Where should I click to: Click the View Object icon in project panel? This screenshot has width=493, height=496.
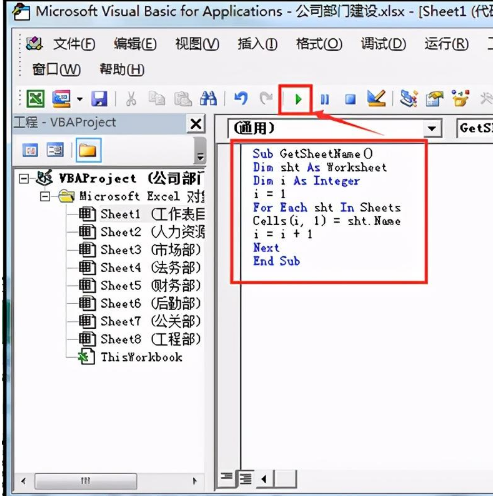55,150
